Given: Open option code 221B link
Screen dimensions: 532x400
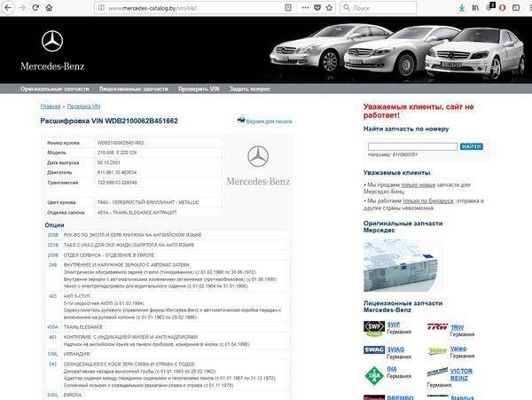Looking at the screenshot, I should (53, 245).
